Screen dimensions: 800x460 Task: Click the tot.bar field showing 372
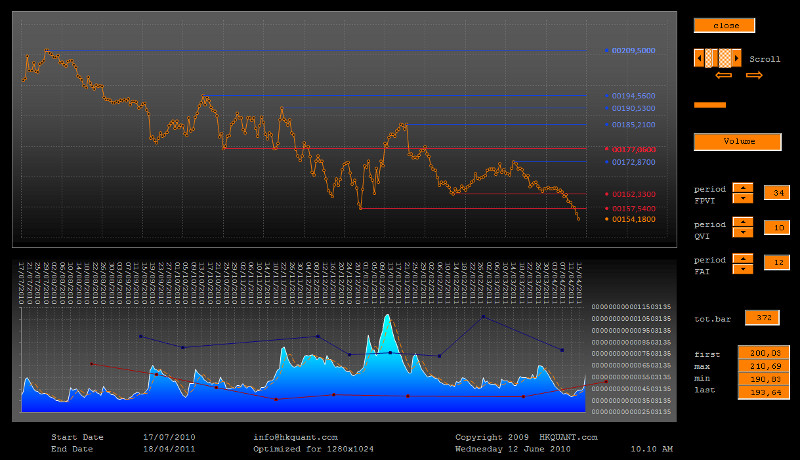(762, 318)
